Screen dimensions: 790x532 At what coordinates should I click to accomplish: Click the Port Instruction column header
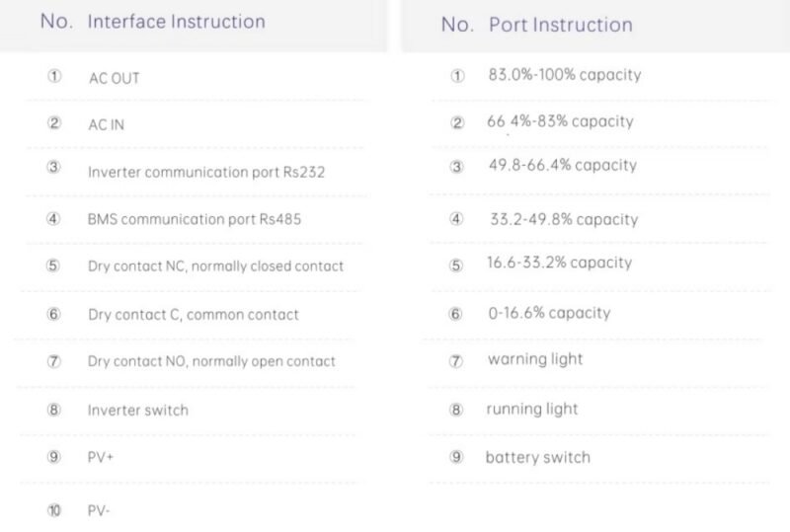tap(560, 25)
